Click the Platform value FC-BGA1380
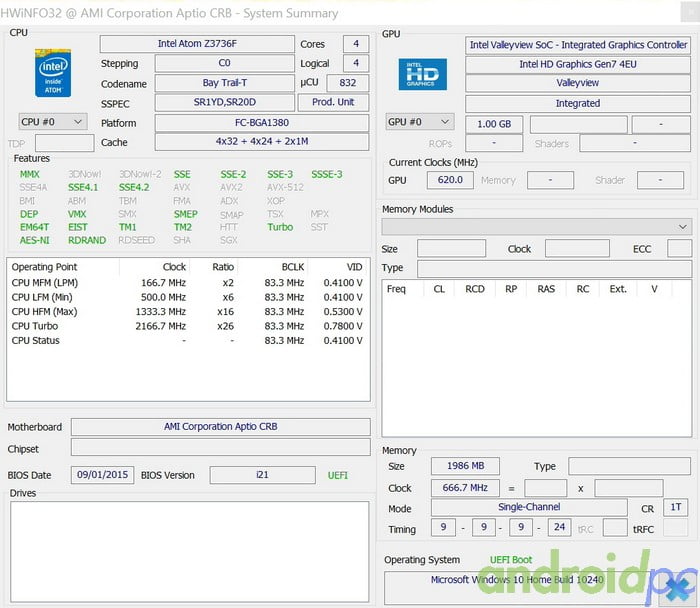Viewport: 700px width, 608px height. (x=262, y=123)
